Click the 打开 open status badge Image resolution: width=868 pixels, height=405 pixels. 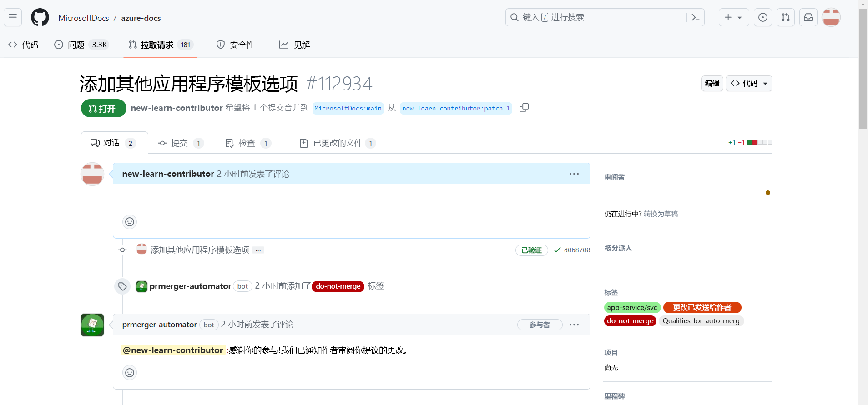[x=103, y=108]
